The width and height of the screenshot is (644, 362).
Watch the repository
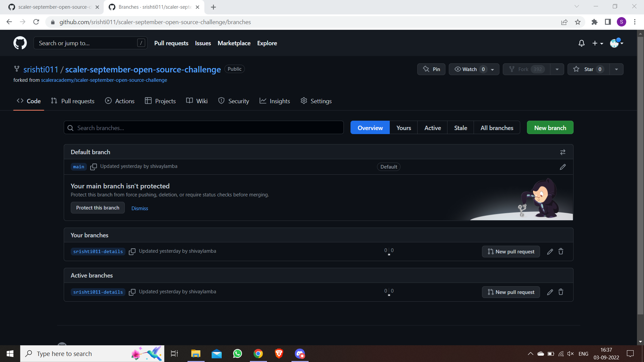(x=468, y=69)
